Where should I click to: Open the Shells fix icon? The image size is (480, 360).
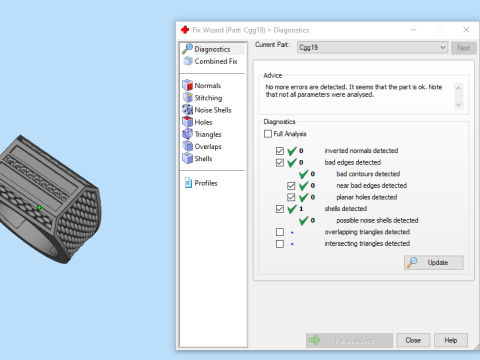coord(188,158)
